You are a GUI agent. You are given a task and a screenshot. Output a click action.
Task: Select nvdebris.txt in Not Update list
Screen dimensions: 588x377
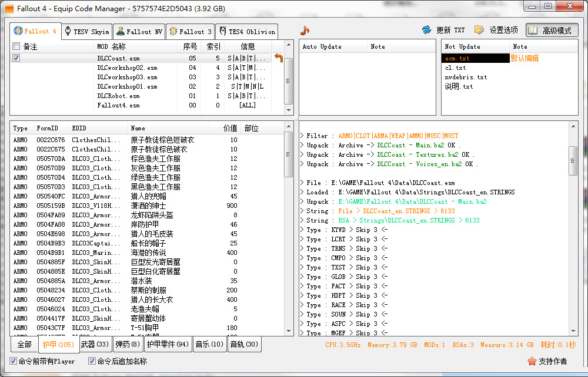466,77
